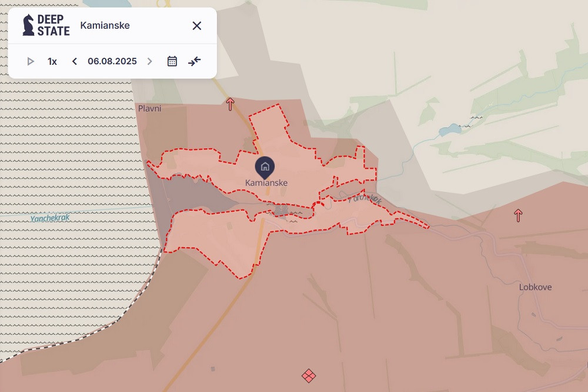This screenshot has height=392, width=588.
Task: Click the grey building cluster below Kamianske
Action: [x=280, y=211]
